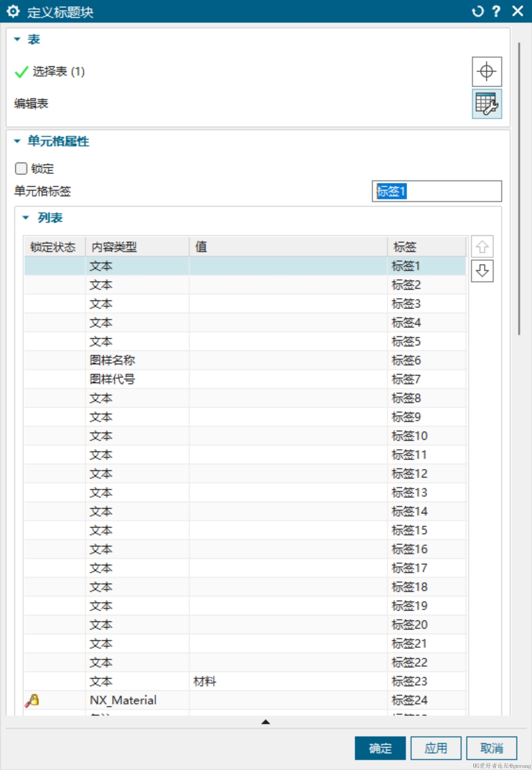Select the row labeled 标签3
This screenshot has width=532, height=770.
point(245,304)
